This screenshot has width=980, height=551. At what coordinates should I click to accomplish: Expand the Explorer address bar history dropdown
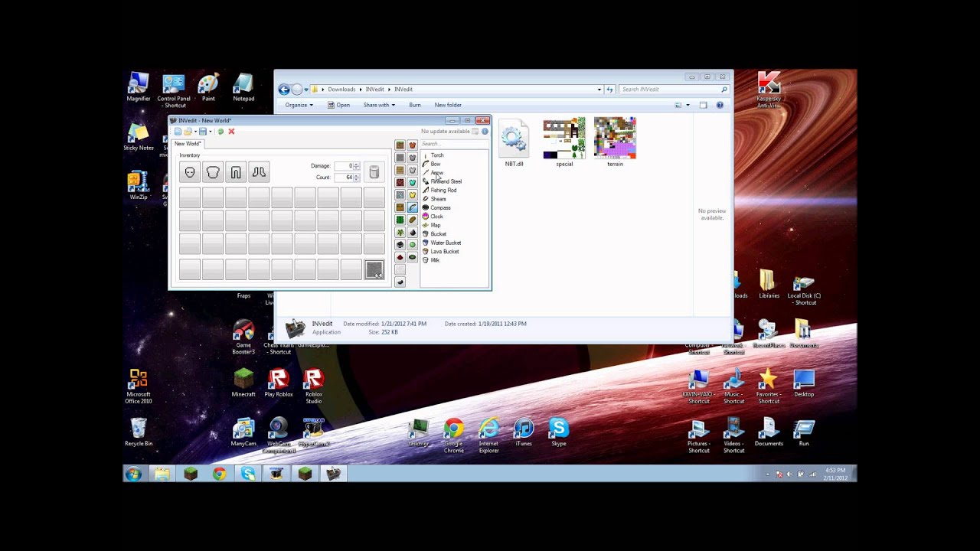coord(599,90)
